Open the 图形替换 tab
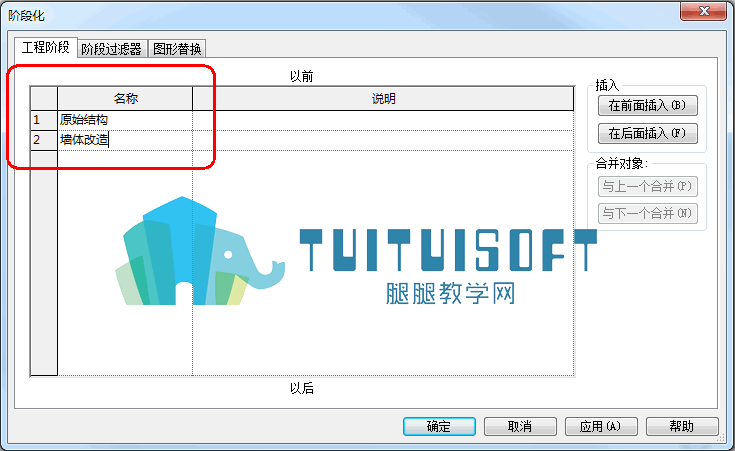This screenshot has height=451, width=735. point(177,49)
